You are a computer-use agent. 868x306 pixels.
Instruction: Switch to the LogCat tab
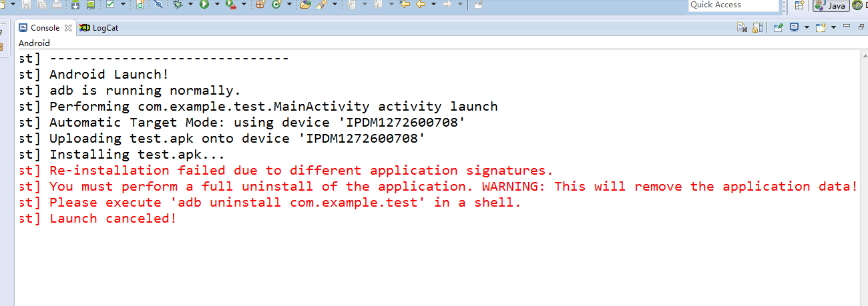click(x=99, y=28)
